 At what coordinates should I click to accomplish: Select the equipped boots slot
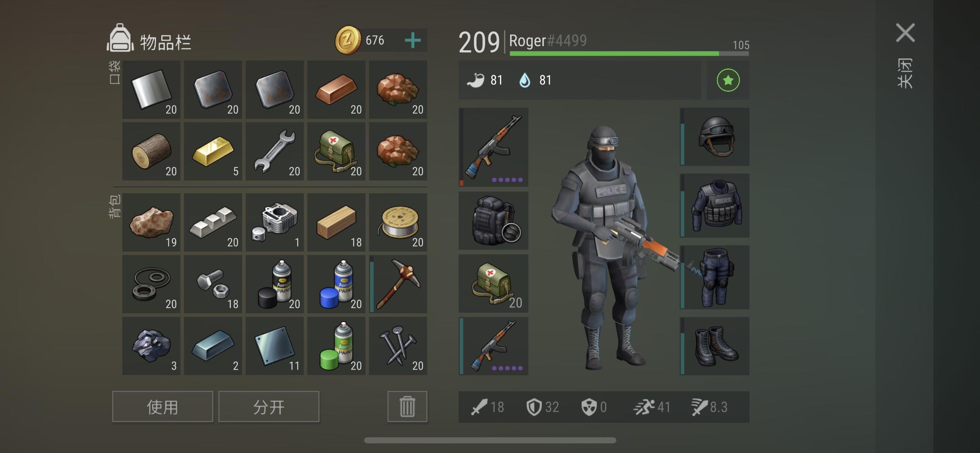tap(715, 346)
